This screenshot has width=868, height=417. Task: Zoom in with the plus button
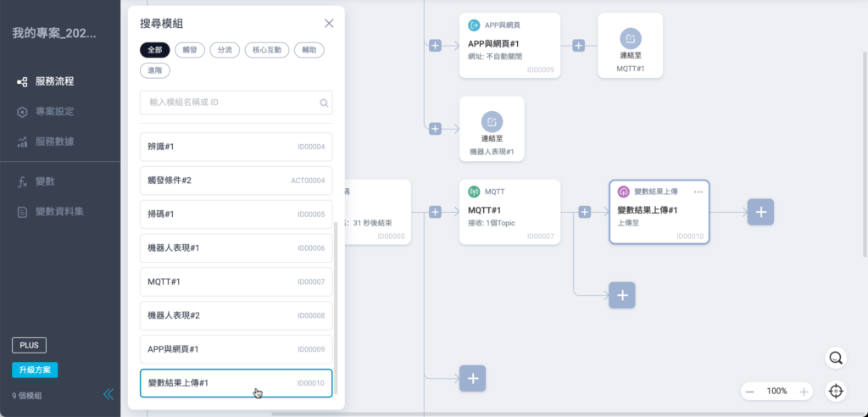[804, 392]
